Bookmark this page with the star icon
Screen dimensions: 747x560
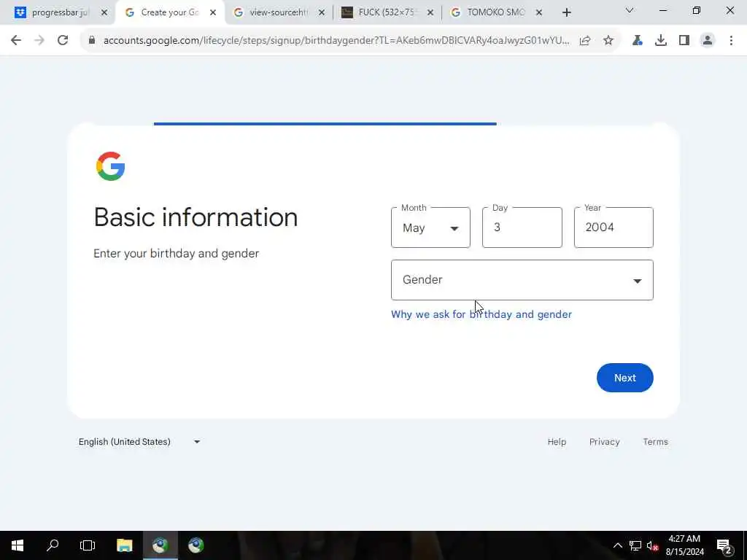608,41
